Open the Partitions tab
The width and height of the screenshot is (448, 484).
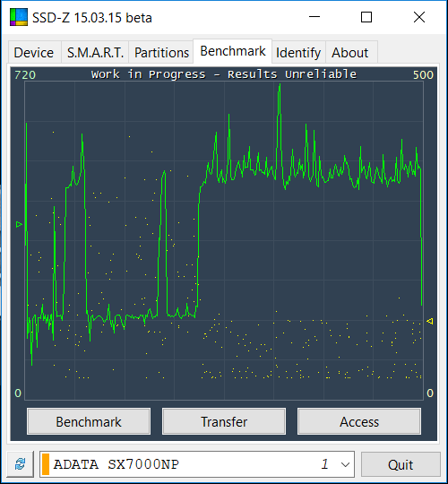(x=161, y=52)
